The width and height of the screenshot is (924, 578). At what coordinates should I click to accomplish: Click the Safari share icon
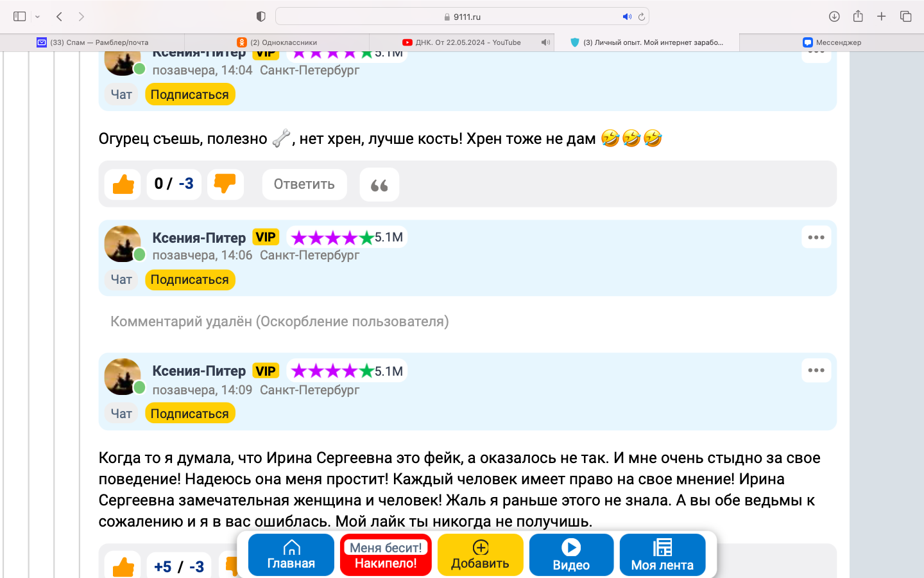(x=858, y=17)
